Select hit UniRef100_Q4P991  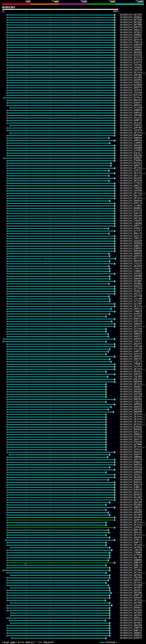[131, 339]
